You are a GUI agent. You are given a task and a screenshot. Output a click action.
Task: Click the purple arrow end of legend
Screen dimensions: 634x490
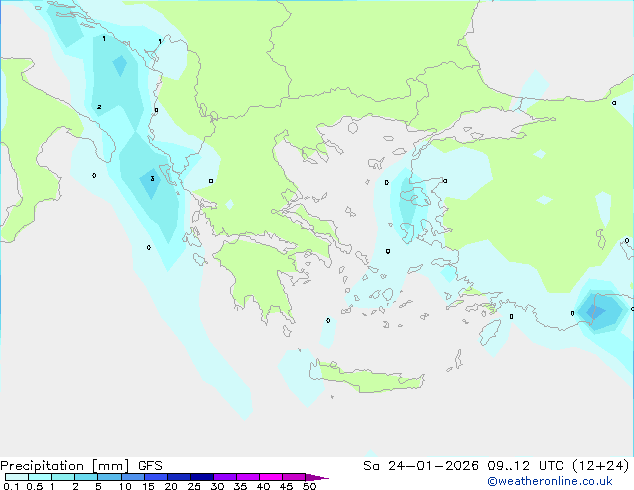pyautogui.click(x=317, y=477)
